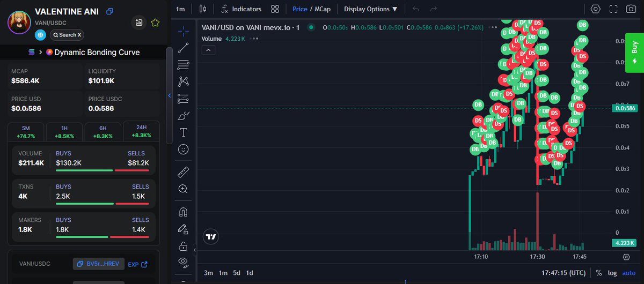Switch chart to MCap view

click(x=323, y=9)
